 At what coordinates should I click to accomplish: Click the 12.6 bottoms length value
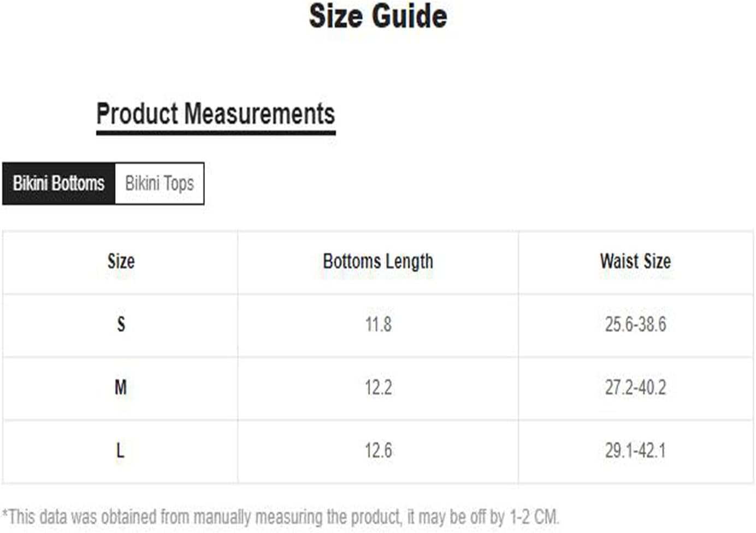(378, 451)
